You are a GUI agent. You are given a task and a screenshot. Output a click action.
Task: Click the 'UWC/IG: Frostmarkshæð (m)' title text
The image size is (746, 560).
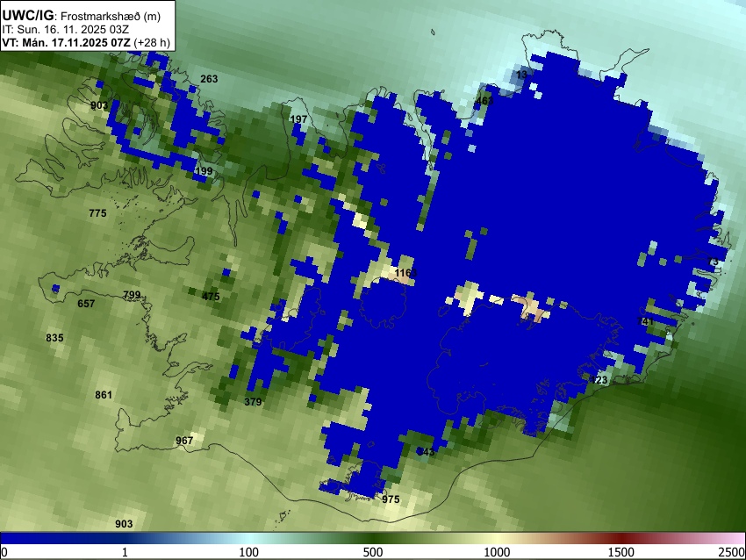[x=82, y=16]
